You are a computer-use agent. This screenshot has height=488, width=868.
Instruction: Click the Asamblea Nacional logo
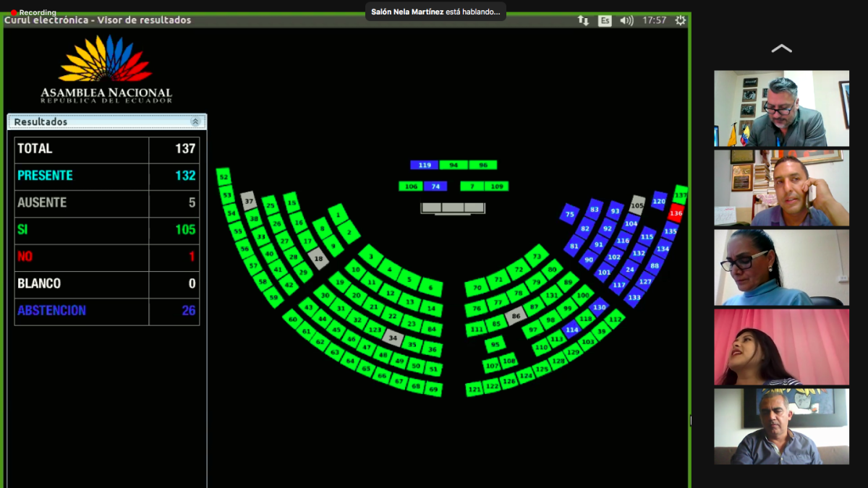click(x=106, y=70)
